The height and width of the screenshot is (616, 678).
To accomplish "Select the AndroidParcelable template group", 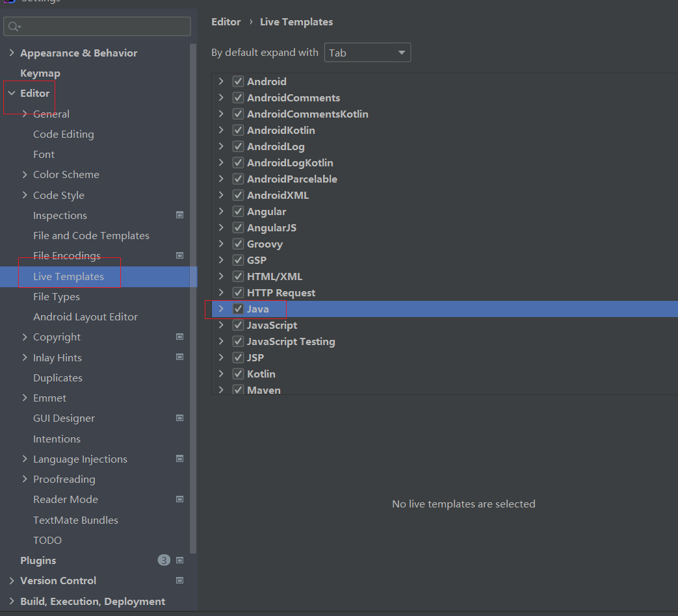I will tap(293, 179).
